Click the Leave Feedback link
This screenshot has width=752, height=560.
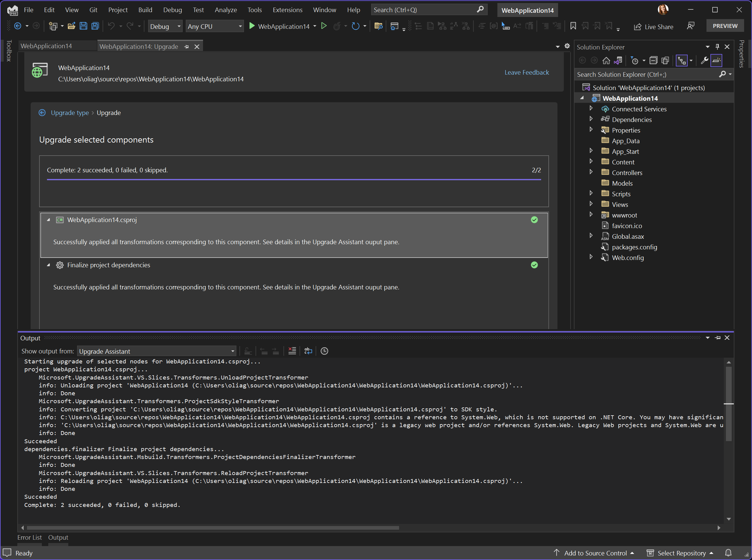coord(527,72)
